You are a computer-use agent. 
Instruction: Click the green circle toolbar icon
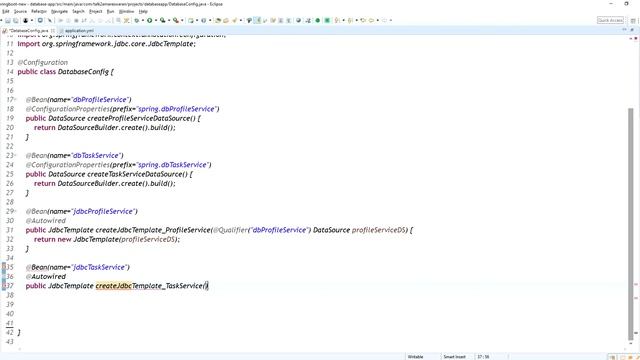(318, 20)
